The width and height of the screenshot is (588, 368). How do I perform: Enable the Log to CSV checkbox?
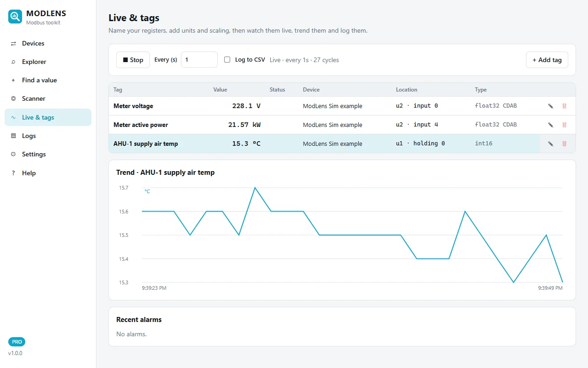(x=227, y=60)
